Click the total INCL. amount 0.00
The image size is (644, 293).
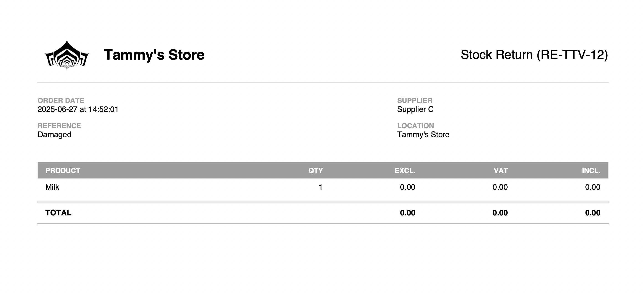[x=593, y=213]
